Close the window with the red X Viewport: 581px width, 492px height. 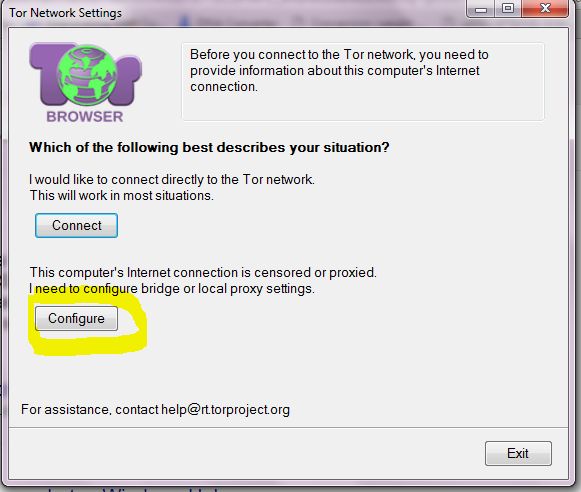545,9
